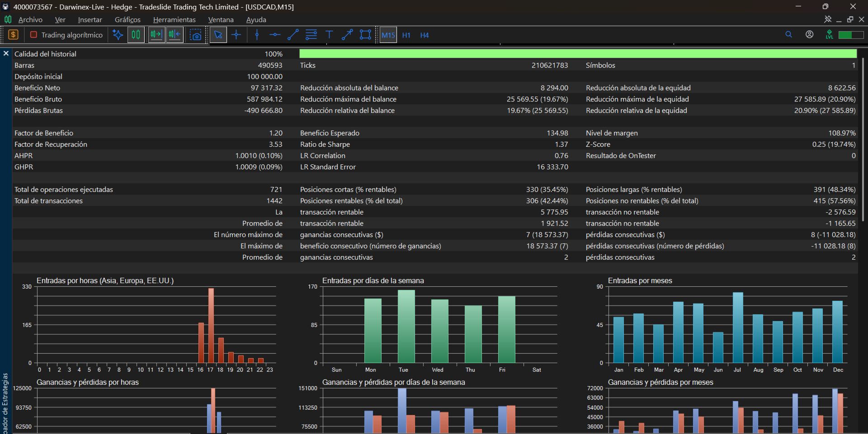Open the Insertar menu

[90, 20]
